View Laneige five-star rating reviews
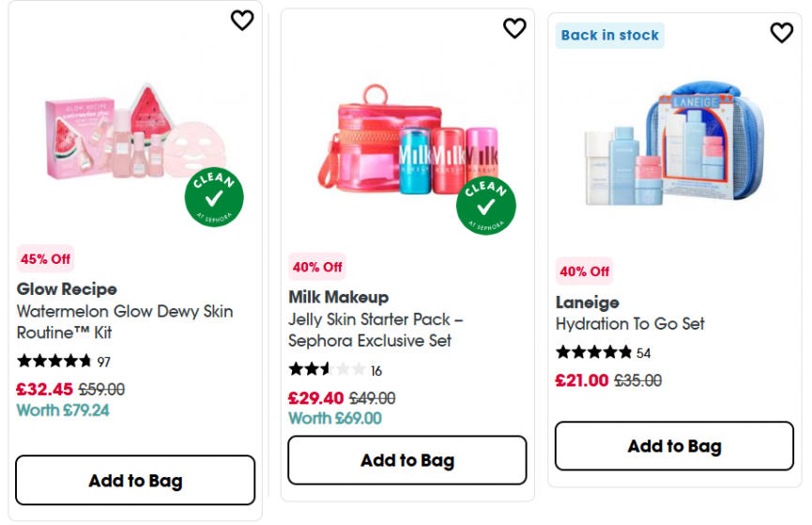The image size is (812, 525). (594, 353)
